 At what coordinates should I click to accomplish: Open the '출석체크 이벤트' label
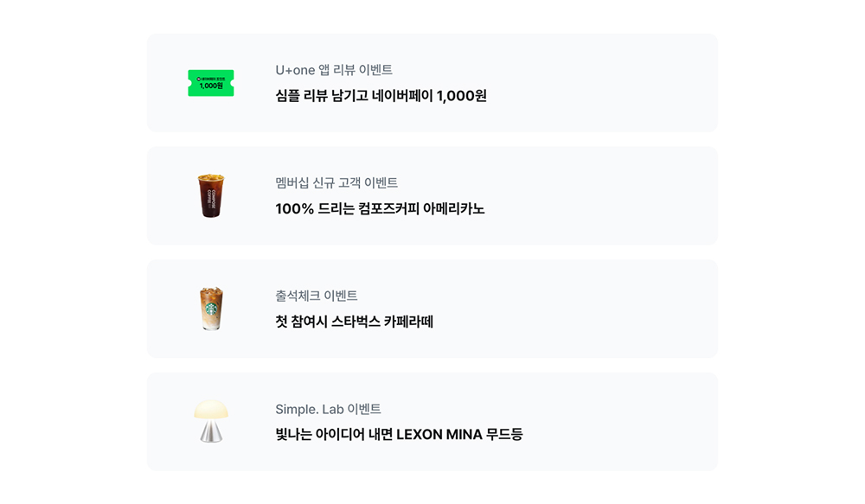(x=317, y=296)
